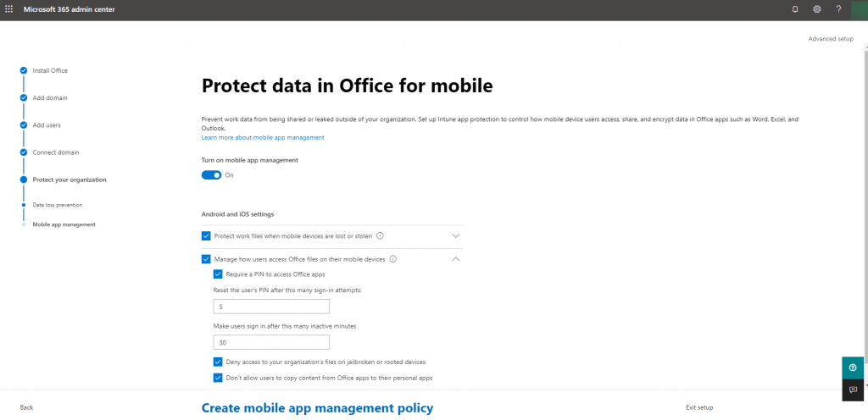The image size is (868, 420).
Task: Click the Protect data in Office for mobile heading
Action: click(x=347, y=86)
